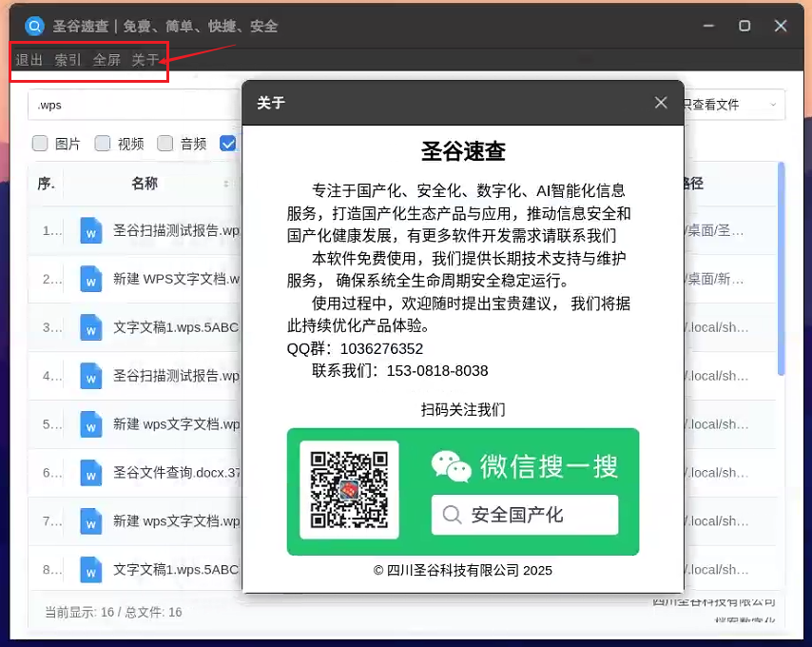Viewport: 812px width, 647px height.
Task: Click the 圣谷速查 app logo in title bar
Action: [x=34, y=26]
